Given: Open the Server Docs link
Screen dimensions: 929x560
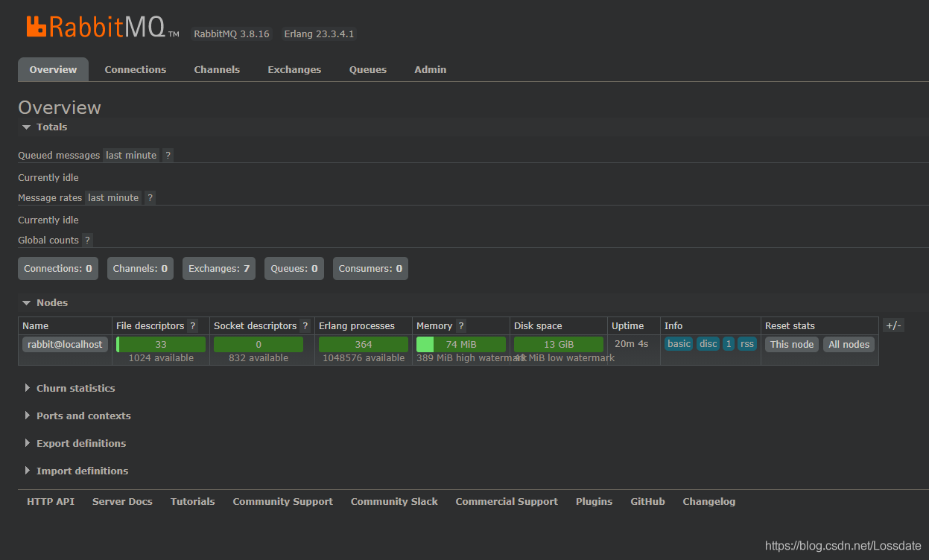Looking at the screenshot, I should pos(122,502).
